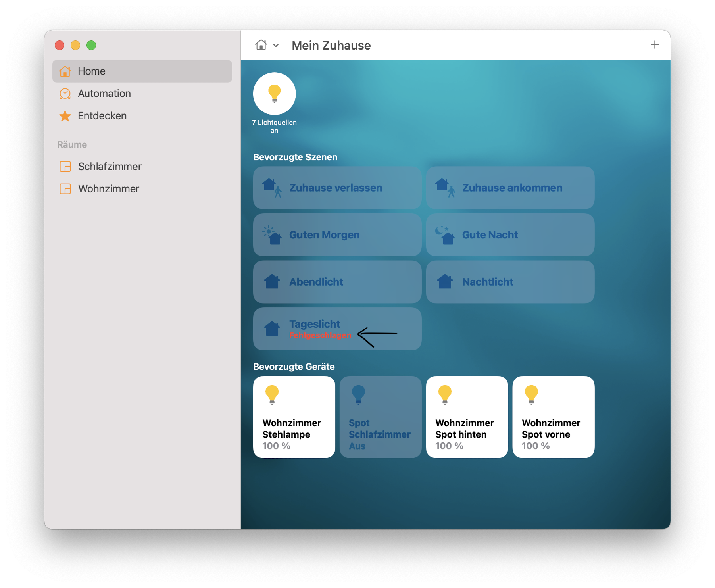Click the orange star icon beside Entdecken
Image resolution: width=715 pixels, height=588 pixels.
coord(65,116)
